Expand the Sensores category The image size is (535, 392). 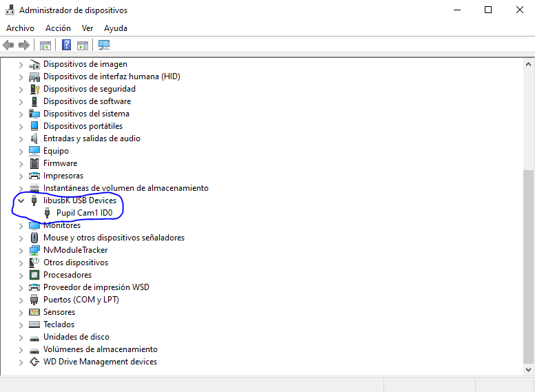(21, 313)
